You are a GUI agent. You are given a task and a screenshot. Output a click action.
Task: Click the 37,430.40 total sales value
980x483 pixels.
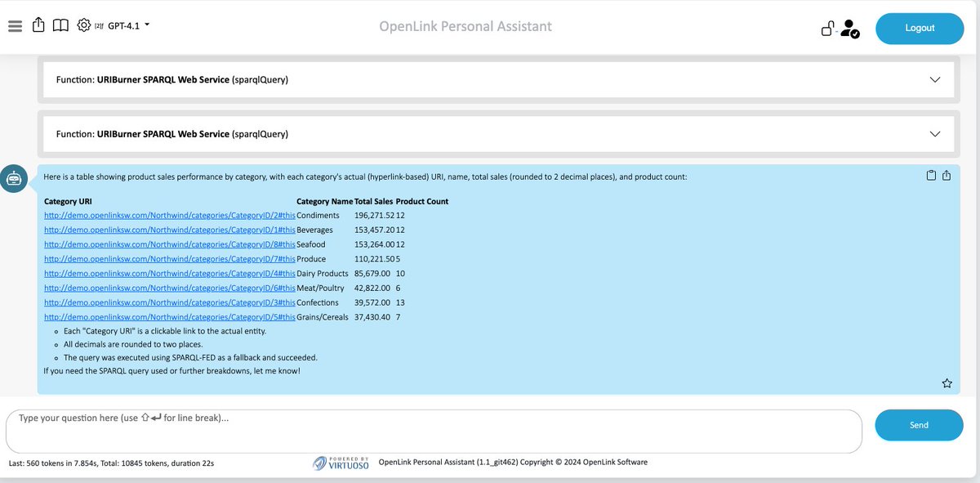[372, 317]
